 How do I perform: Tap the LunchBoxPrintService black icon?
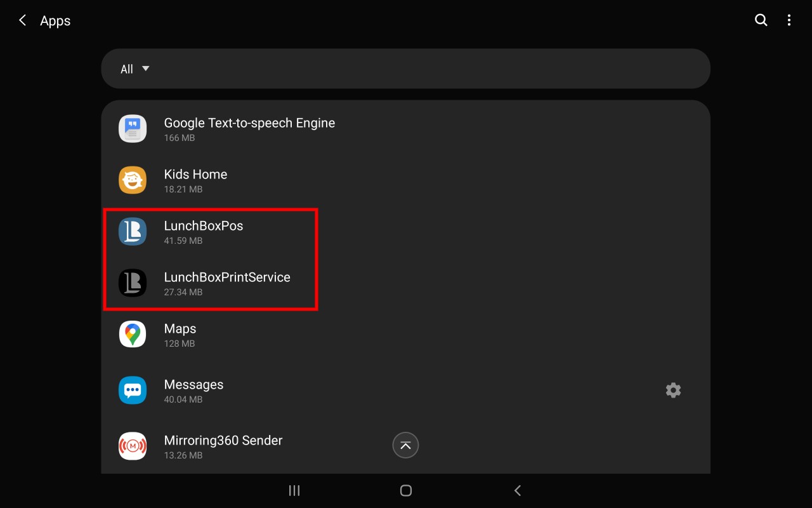click(133, 283)
